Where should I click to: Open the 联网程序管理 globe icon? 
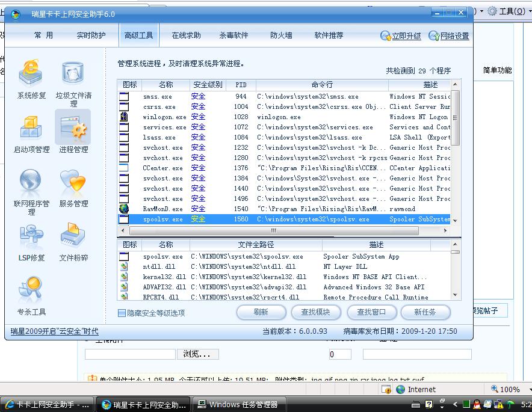coord(31,180)
